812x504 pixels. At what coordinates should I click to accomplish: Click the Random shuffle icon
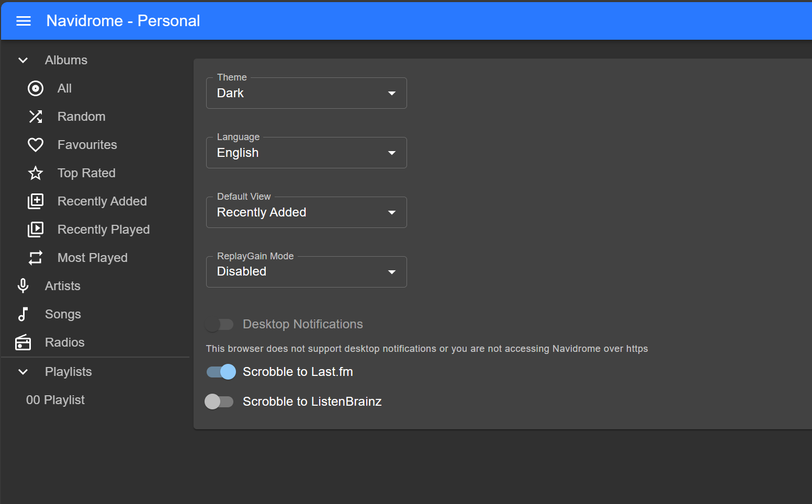coord(36,117)
